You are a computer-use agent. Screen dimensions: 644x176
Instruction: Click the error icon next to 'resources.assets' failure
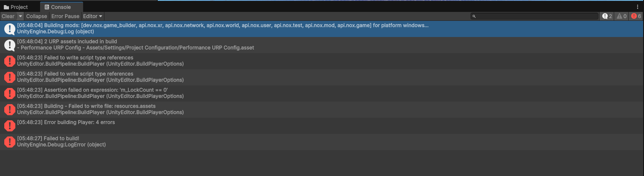point(9,110)
